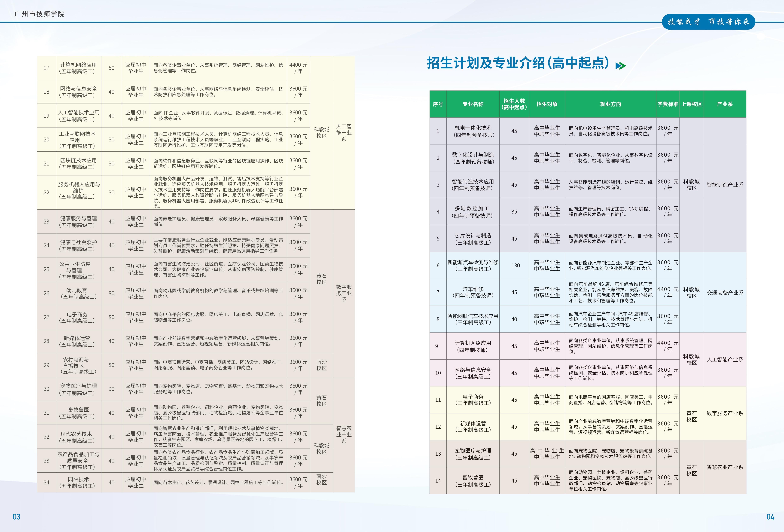Select 新媒体运营(五年制高级工) in row 28
This screenshot has width=784, height=532.
pyautogui.click(x=78, y=341)
